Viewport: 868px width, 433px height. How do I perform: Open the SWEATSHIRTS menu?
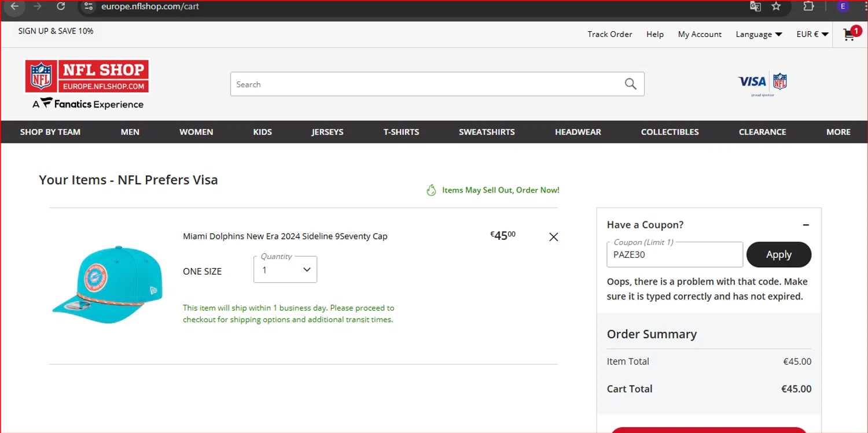[x=487, y=132]
